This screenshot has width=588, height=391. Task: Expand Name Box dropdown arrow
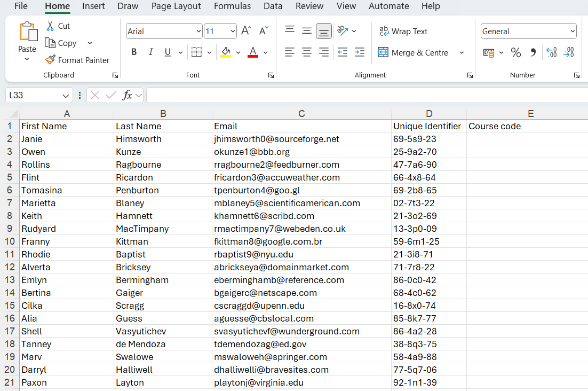[x=66, y=96]
